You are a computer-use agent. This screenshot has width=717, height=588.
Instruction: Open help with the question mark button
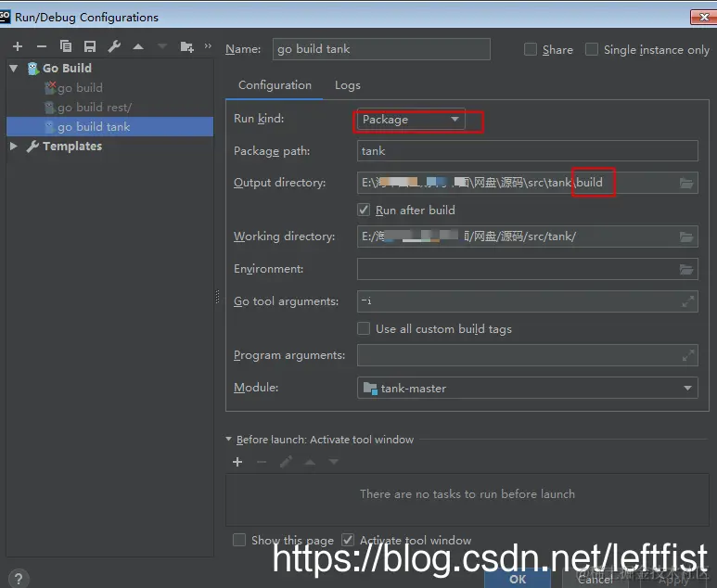point(19,578)
